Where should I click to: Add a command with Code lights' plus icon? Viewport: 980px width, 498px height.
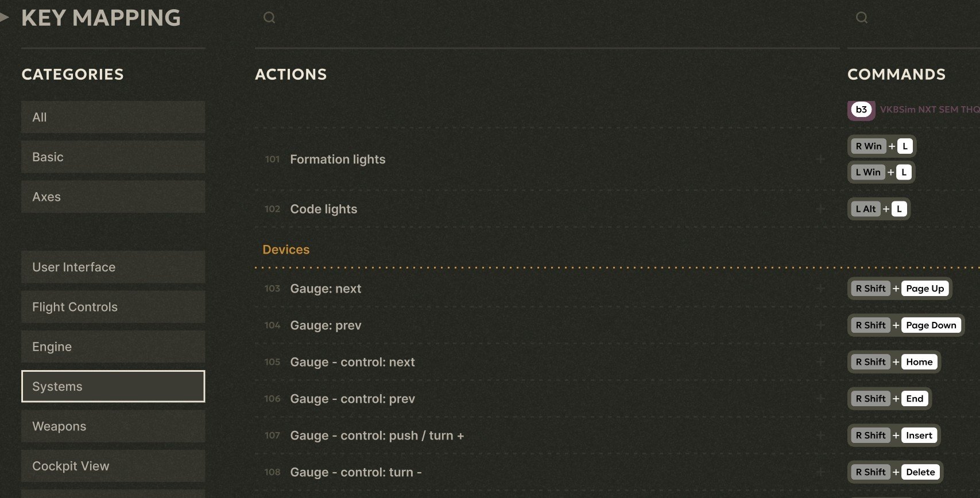click(x=821, y=209)
